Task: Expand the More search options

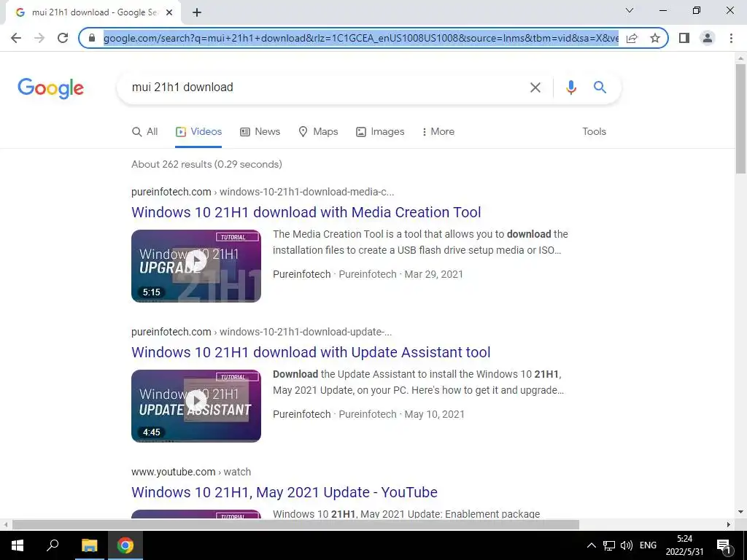Action: coord(438,132)
